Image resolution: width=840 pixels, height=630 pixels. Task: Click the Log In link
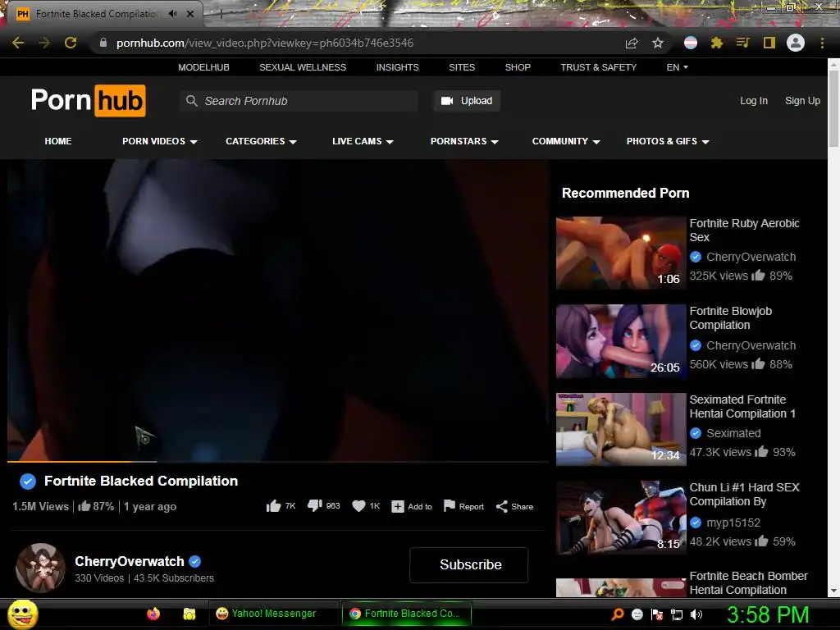(754, 101)
